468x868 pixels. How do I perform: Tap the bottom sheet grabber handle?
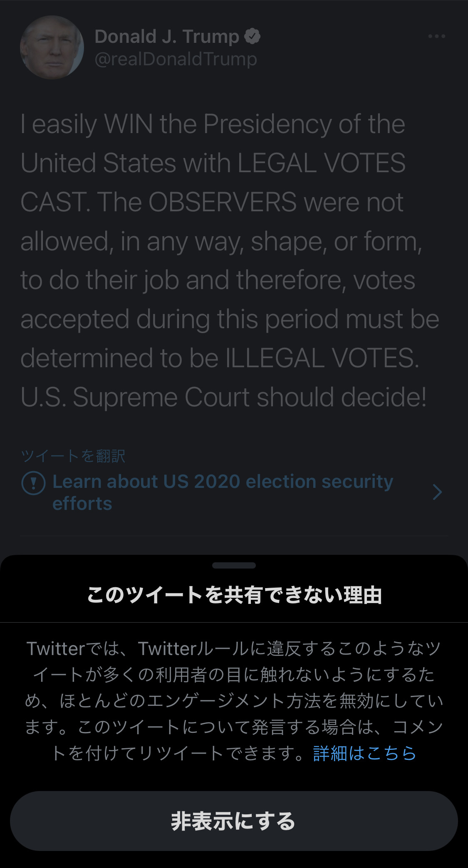tap(234, 565)
